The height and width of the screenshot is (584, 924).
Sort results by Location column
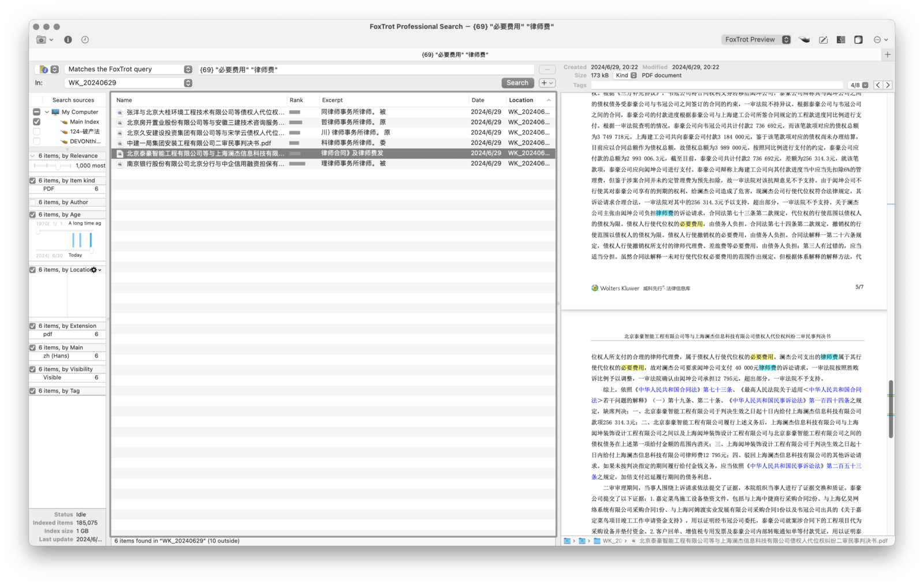(x=530, y=100)
